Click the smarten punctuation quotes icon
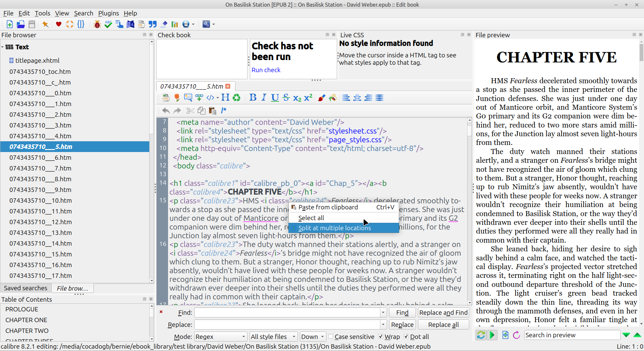The image size is (644, 351). [x=153, y=24]
